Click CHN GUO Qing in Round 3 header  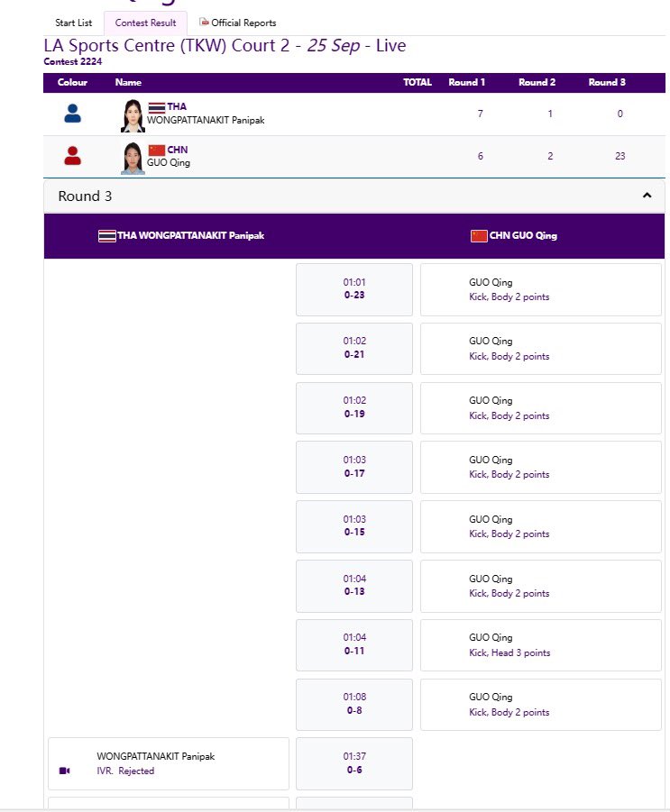pyautogui.click(x=523, y=235)
